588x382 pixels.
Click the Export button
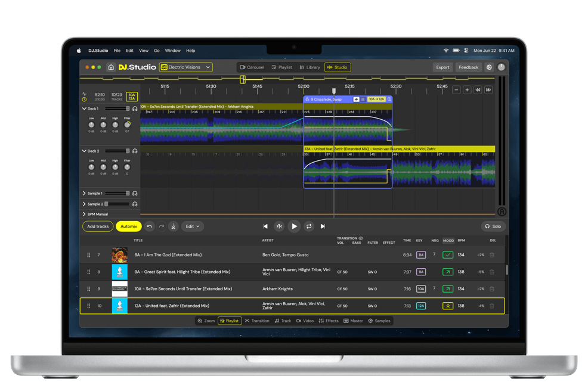442,67
